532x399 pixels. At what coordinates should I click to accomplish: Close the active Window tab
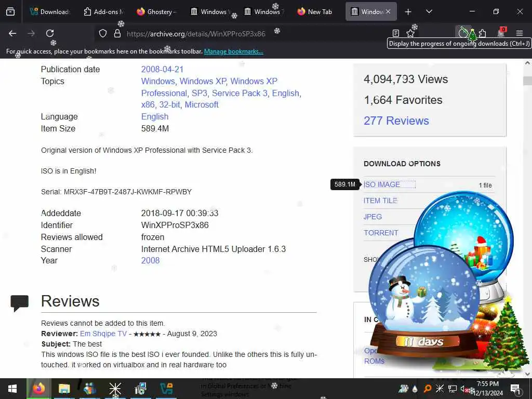[x=388, y=11]
